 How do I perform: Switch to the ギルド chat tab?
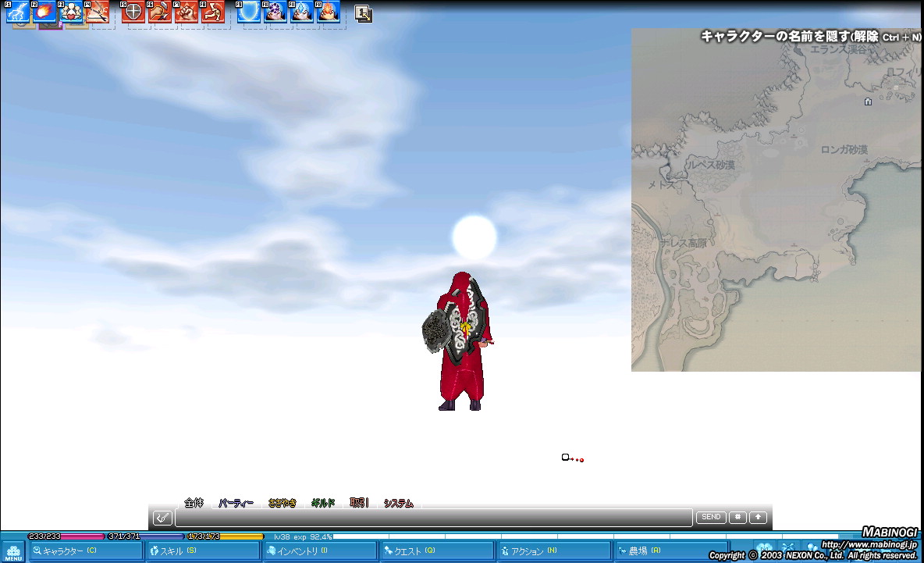[x=322, y=504]
